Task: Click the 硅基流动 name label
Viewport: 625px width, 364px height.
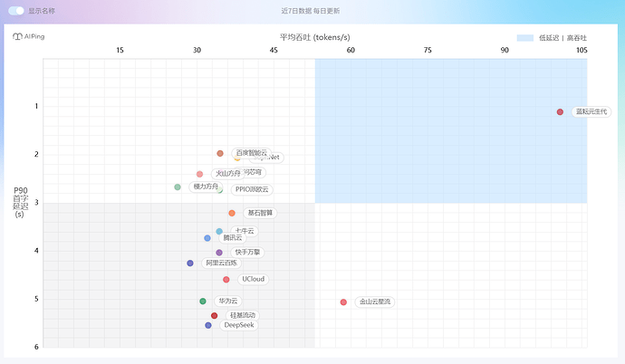Action: [x=243, y=315]
